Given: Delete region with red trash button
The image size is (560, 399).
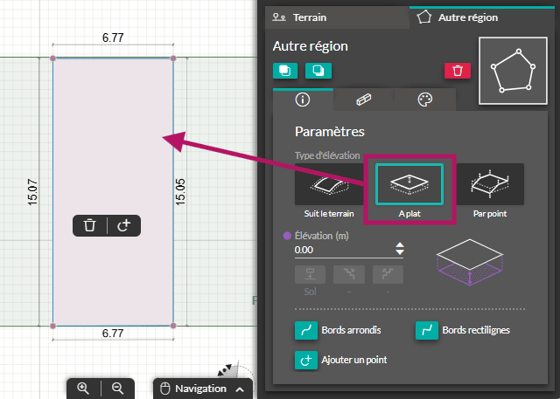Looking at the screenshot, I should 458,70.
